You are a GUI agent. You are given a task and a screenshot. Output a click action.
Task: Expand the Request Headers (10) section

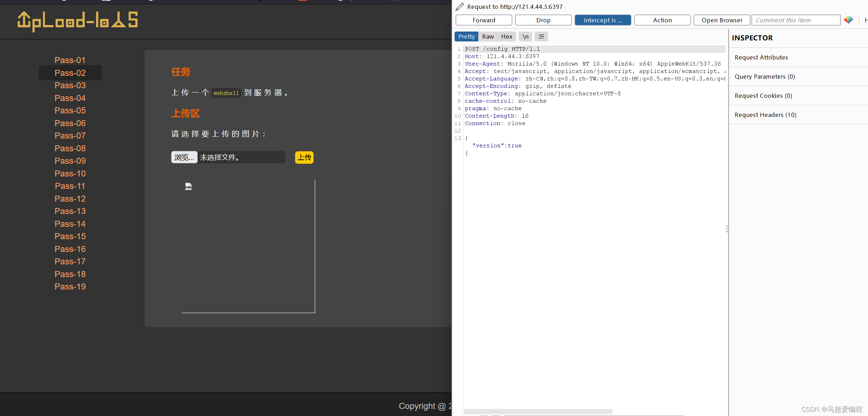pos(766,114)
